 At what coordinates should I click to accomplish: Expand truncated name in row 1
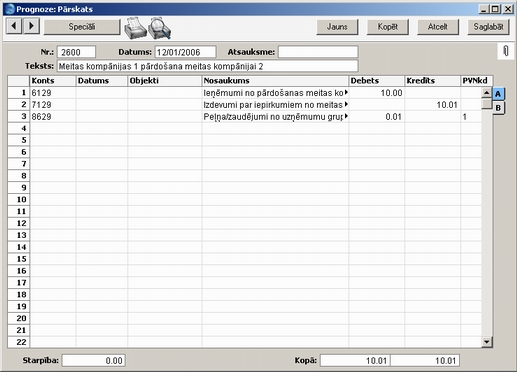(x=346, y=92)
